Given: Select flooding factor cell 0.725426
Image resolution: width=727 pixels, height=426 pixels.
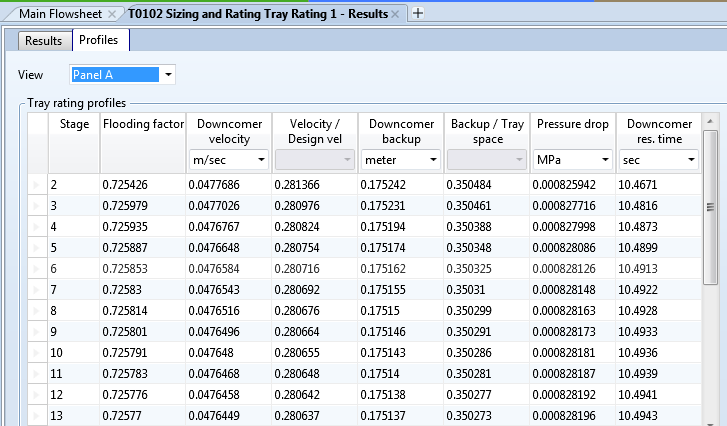Looking at the screenshot, I should point(143,185).
